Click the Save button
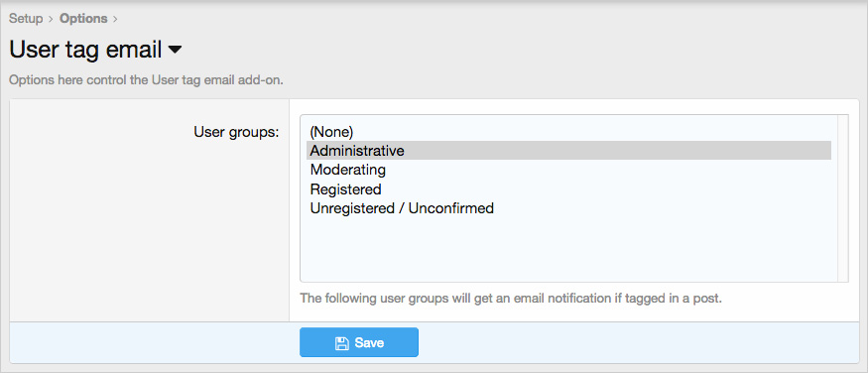Image resolution: width=868 pixels, height=373 pixels. (x=359, y=342)
